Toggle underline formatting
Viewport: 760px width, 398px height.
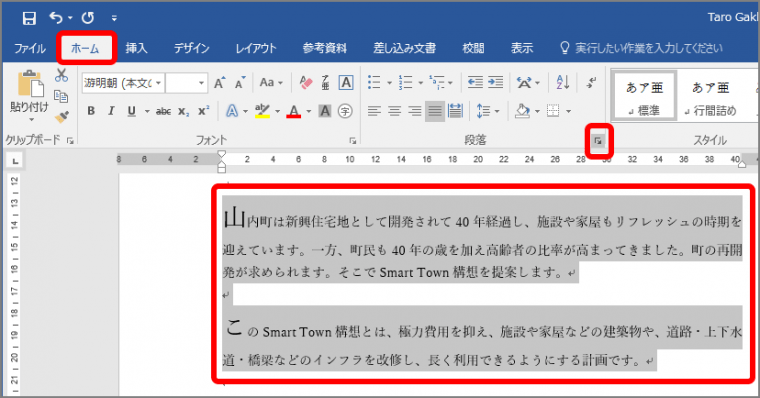pos(131,111)
